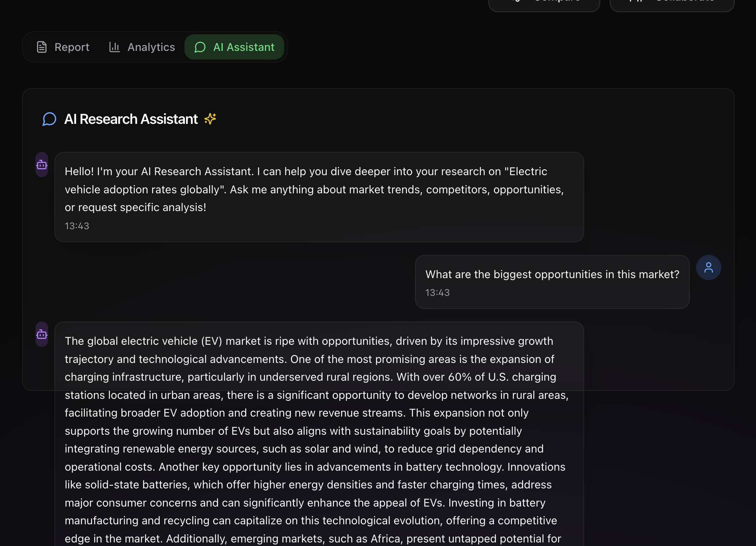Select the AI Assistant tab label
This screenshot has height=546, width=756.
coord(244,47)
